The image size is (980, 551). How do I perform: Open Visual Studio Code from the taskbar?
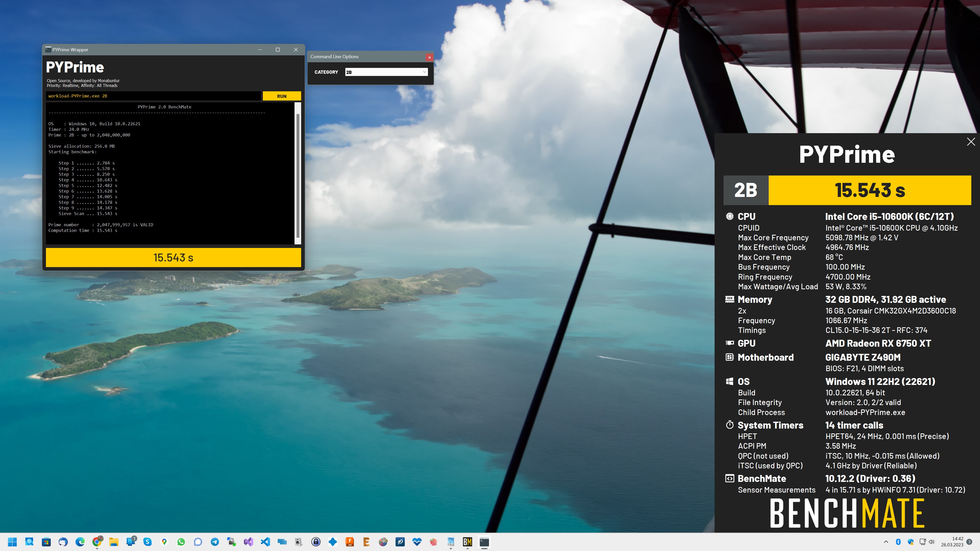point(265,542)
